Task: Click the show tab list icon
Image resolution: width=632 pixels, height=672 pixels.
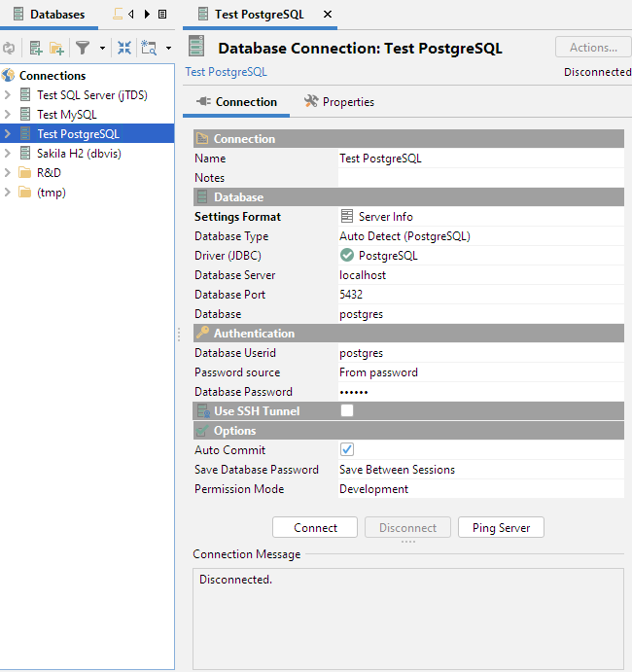Action: tap(161, 15)
